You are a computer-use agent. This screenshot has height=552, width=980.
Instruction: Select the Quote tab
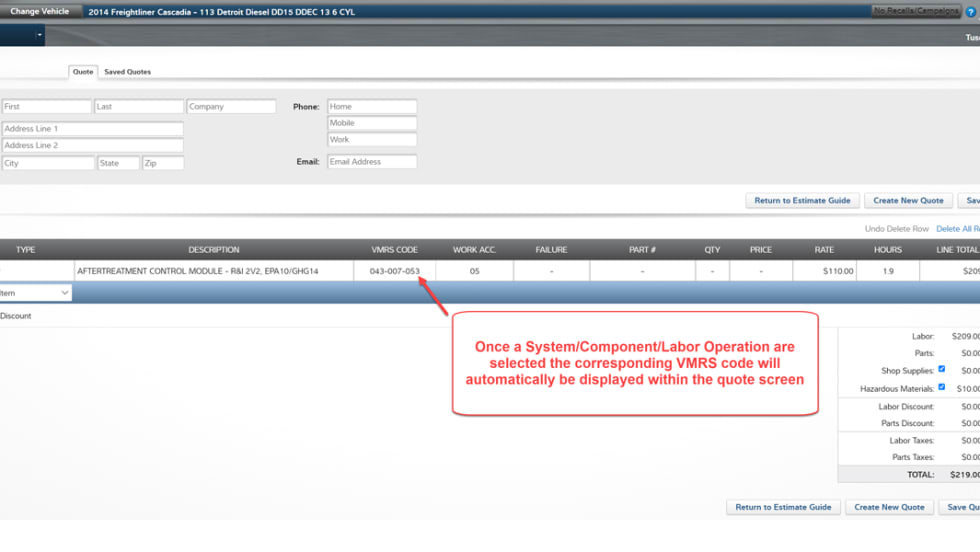click(x=83, y=72)
